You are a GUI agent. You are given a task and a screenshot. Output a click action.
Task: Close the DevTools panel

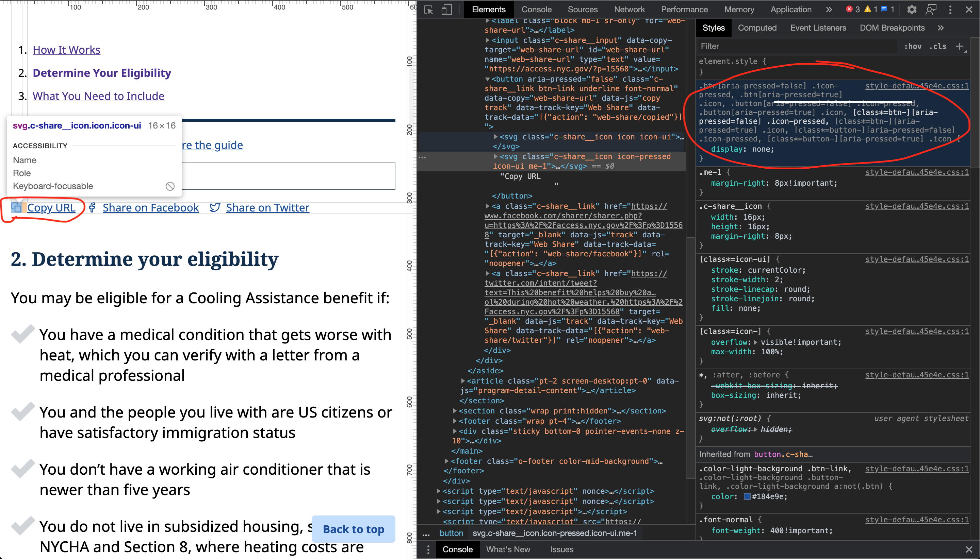tap(969, 10)
